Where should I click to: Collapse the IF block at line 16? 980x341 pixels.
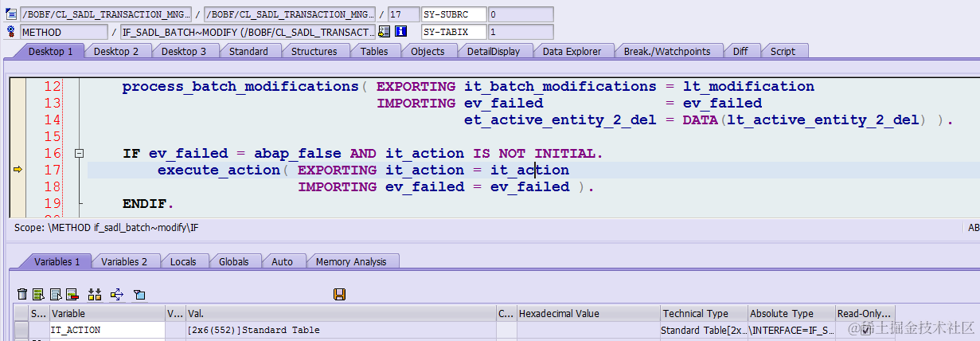click(79, 153)
